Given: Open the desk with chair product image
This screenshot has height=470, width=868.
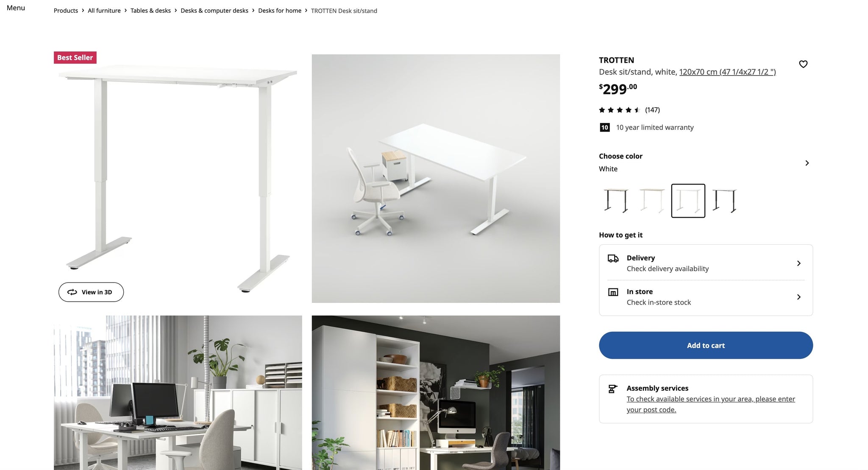Looking at the screenshot, I should point(436,179).
